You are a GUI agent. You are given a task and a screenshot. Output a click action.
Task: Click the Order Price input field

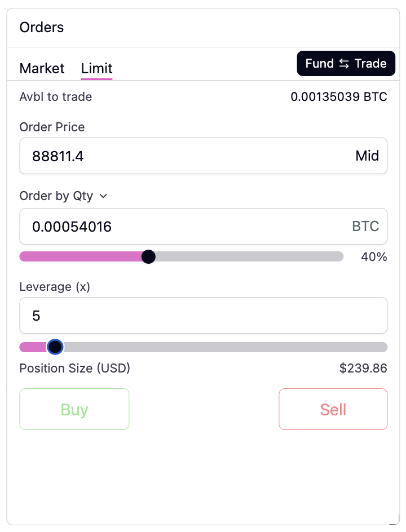186,156
